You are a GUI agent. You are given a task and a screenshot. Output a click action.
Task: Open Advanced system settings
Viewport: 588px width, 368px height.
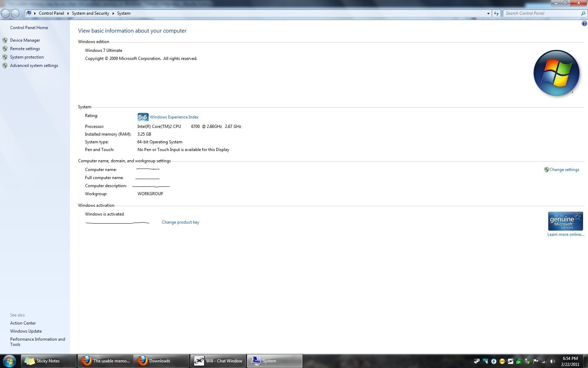34,66
